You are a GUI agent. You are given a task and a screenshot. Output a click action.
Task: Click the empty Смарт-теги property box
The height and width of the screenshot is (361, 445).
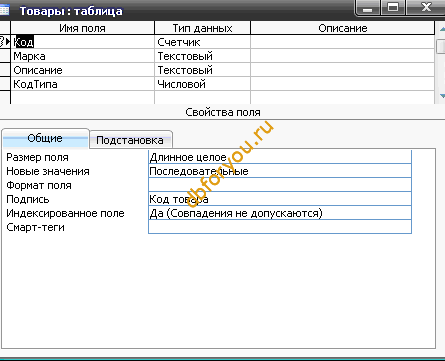point(280,227)
